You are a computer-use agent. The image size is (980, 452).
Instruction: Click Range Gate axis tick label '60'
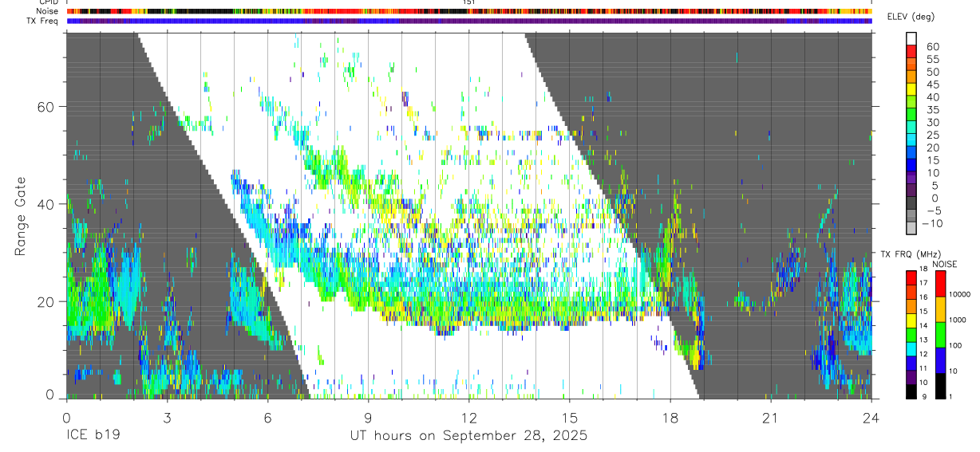click(x=47, y=106)
